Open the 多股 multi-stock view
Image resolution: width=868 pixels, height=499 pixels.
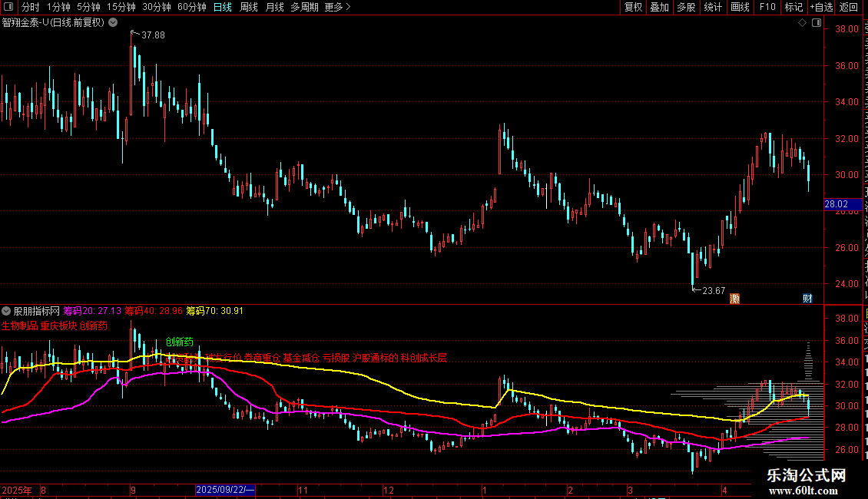click(687, 7)
